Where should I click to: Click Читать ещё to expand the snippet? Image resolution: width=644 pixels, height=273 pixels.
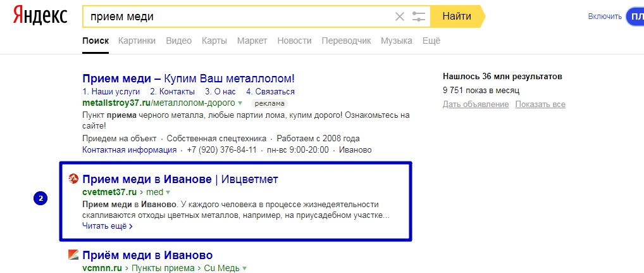107,225
